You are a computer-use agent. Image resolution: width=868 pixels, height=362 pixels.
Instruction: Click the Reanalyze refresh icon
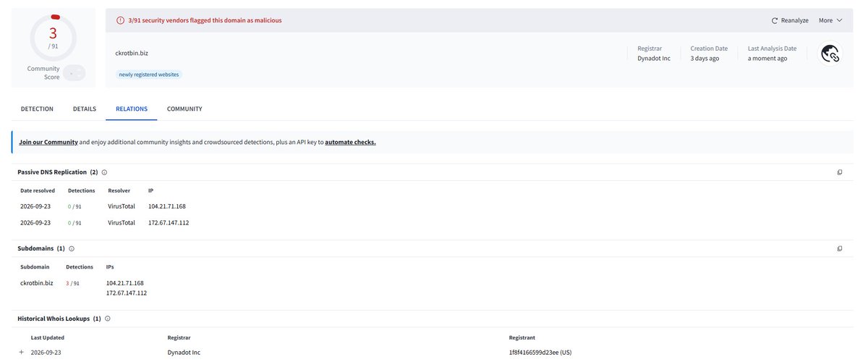click(x=775, y=21)
